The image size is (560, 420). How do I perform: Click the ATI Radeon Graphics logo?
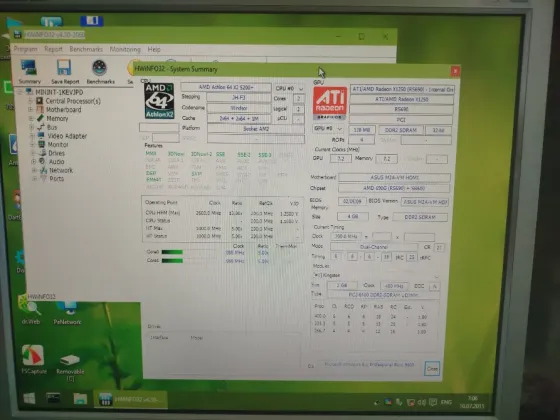(x=330, y=103)
